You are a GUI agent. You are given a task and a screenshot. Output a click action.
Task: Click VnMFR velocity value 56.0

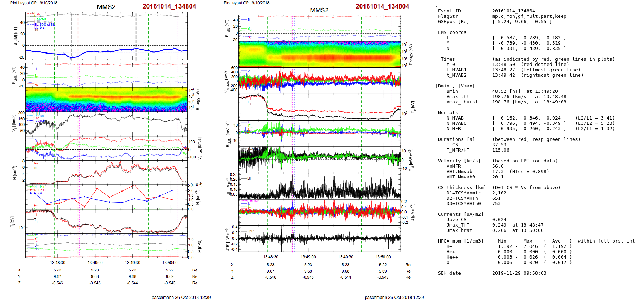coord(498,166)
